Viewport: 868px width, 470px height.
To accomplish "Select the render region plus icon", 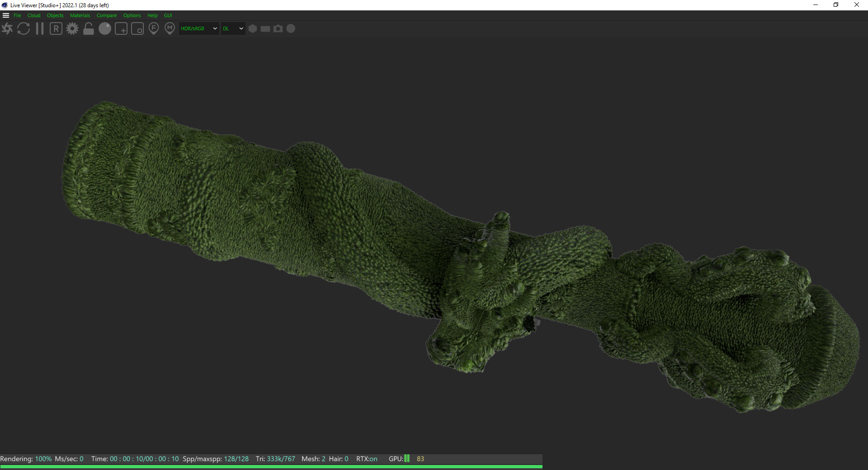I will 121,29.
